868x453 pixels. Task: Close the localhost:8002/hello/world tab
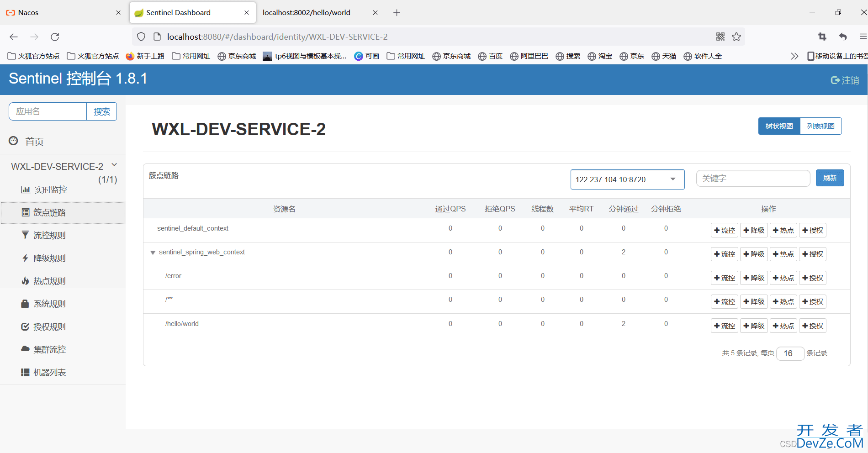coord(375,13)
